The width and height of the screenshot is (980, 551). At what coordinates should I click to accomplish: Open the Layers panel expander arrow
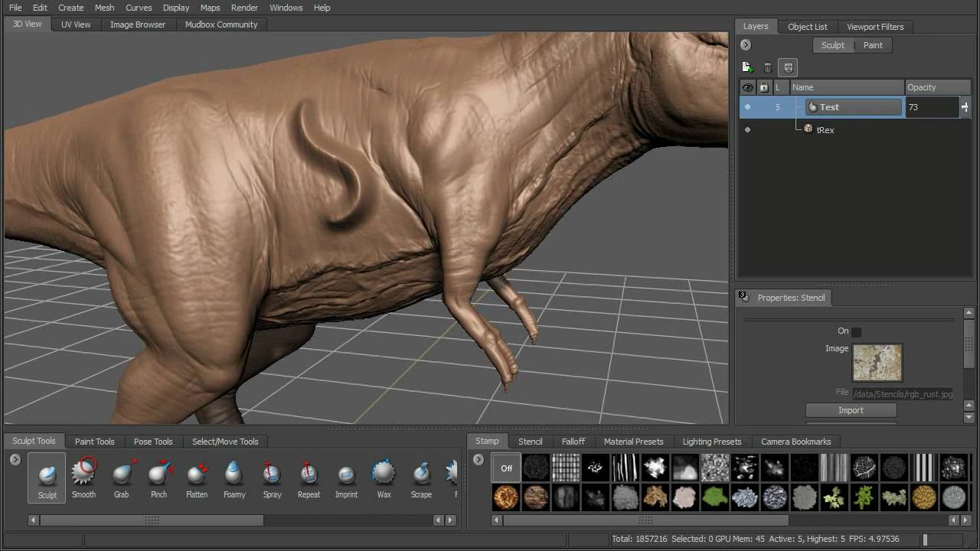click(746, 44)
